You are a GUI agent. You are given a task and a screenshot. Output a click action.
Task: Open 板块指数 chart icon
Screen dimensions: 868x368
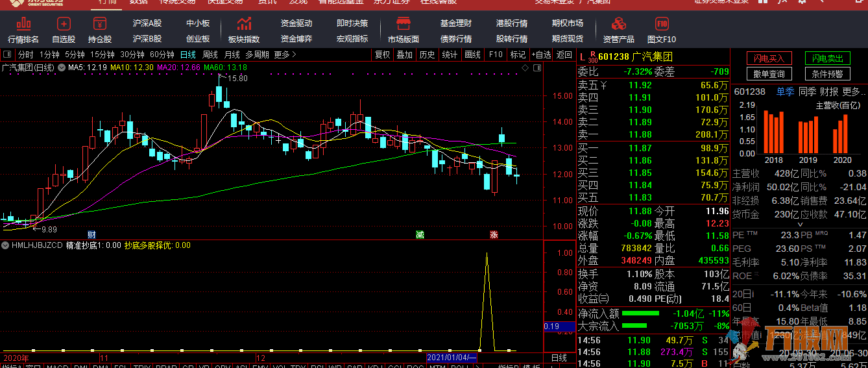click(x=244, y=24)
